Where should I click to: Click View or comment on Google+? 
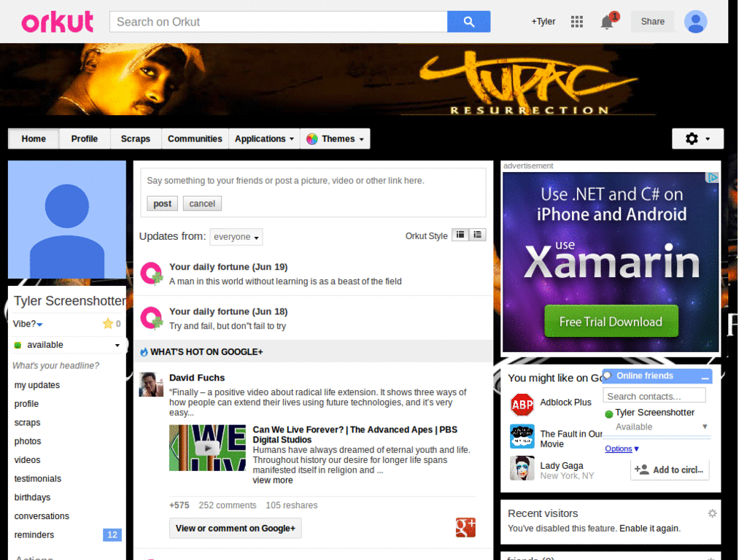236,528
